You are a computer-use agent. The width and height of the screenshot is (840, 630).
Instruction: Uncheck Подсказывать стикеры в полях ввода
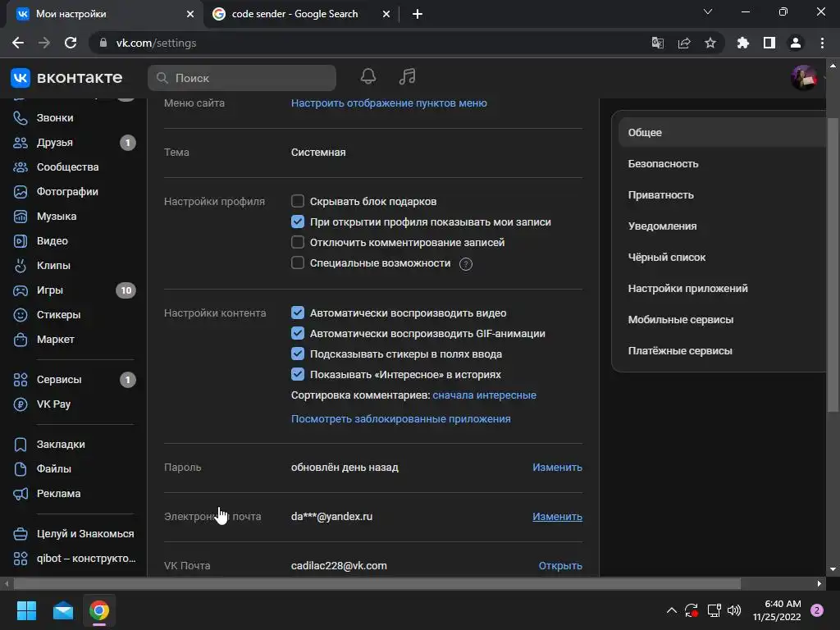(297, 354)
